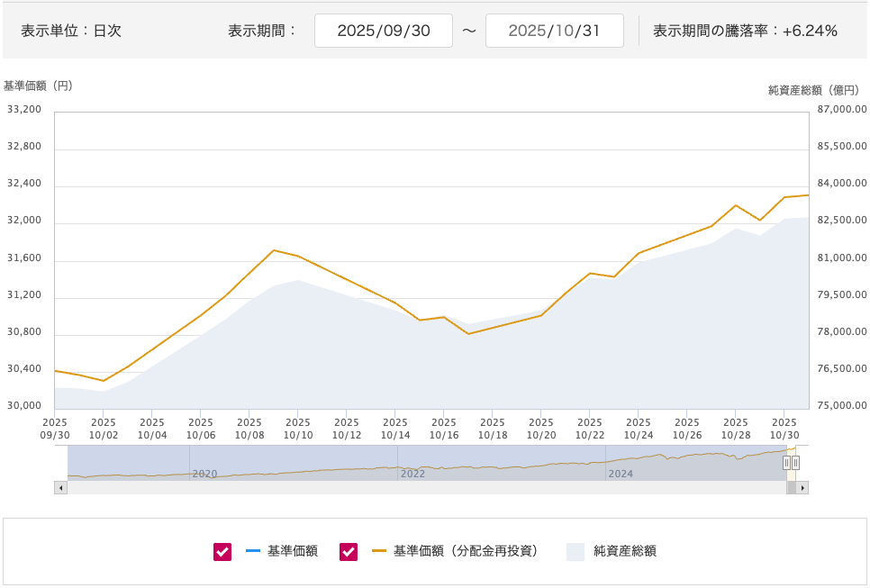Click the scrollbar thumb at far right
The height and width of the screenshot is (588, 870).
792,488
